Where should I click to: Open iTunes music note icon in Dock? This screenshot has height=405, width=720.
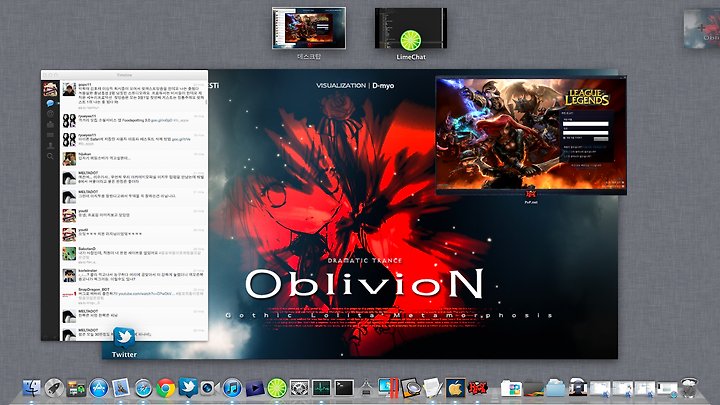point(232,388)
